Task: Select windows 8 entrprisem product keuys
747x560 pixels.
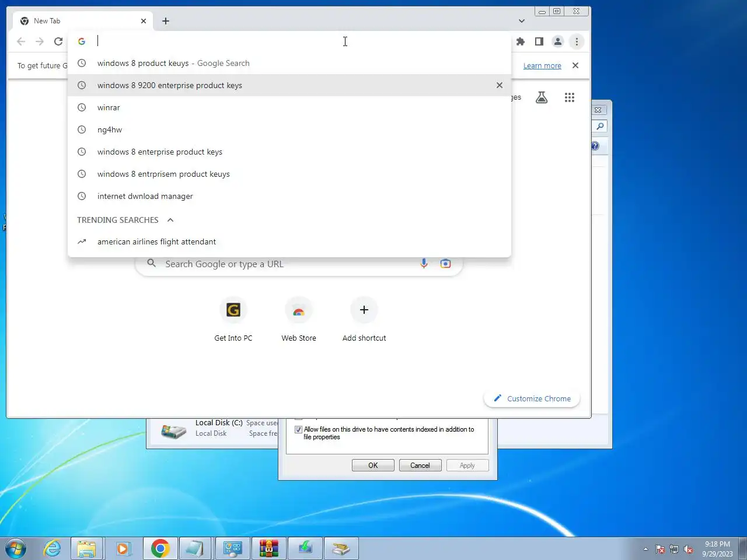Action: pos(289,174)
